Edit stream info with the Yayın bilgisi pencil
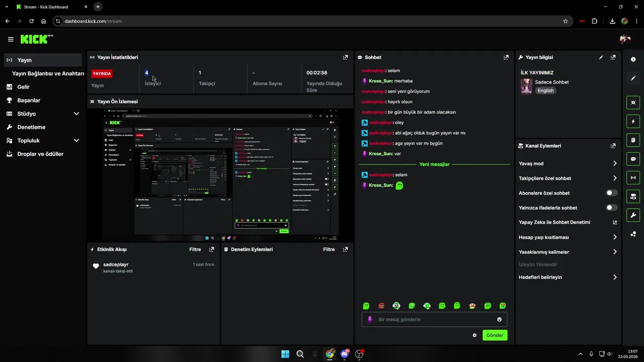This screenshot has width=644, height=362. (601, 57)
